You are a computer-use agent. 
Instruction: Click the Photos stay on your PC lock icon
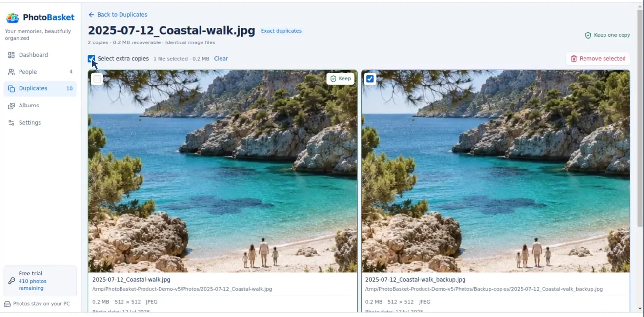pyautogui.click(x=7, y=304)
